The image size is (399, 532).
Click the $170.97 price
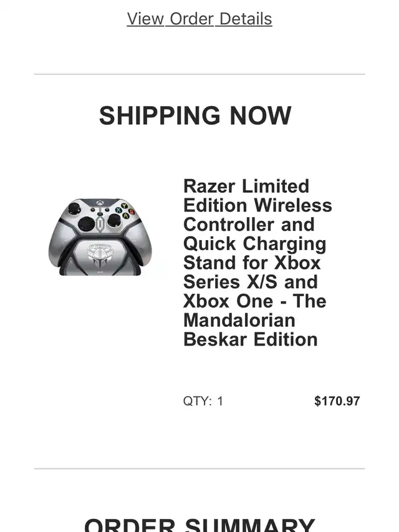click(337, 401)
